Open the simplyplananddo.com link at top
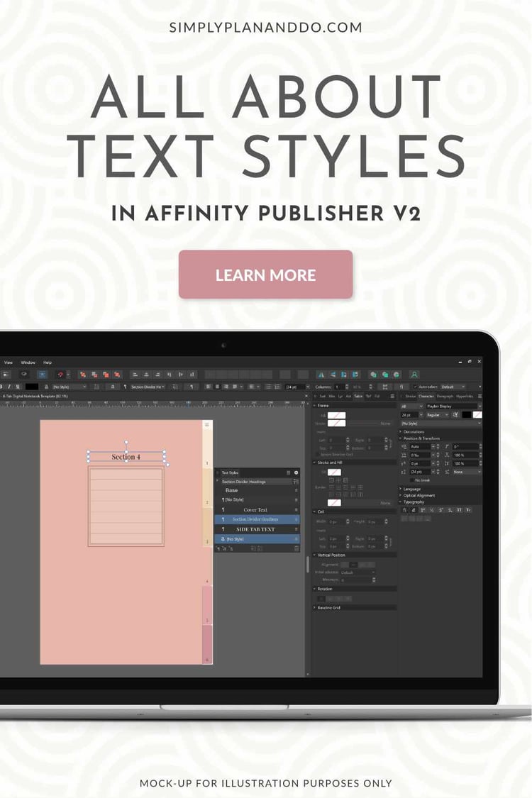The width and height of the screenshot is (532, 798). [266, 28]
